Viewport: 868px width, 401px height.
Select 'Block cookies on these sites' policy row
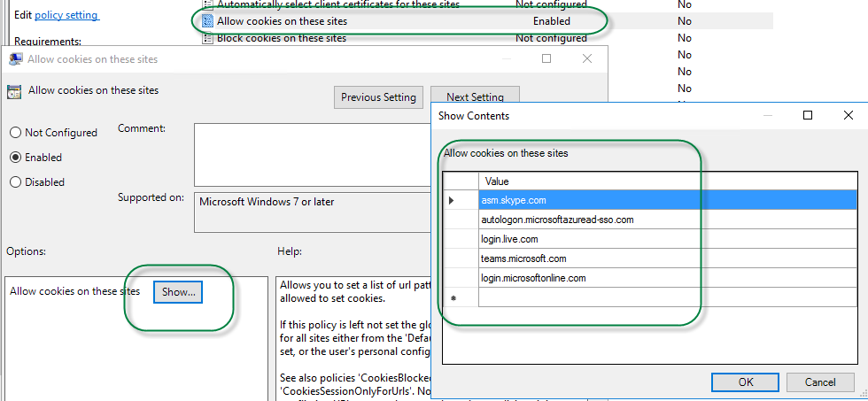pos(487,38)
